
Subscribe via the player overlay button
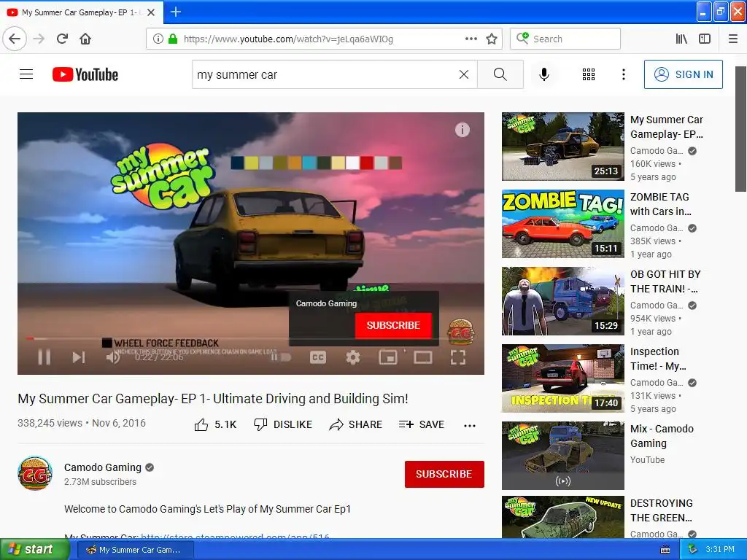[x=393, y=325]
